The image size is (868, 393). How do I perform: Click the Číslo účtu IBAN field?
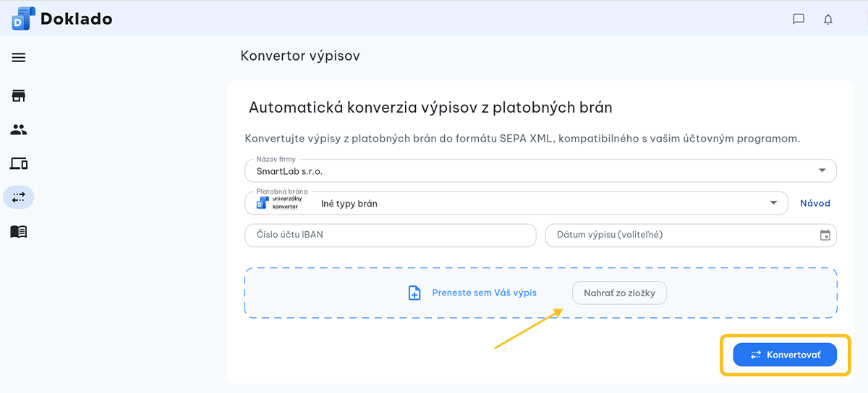391,235
